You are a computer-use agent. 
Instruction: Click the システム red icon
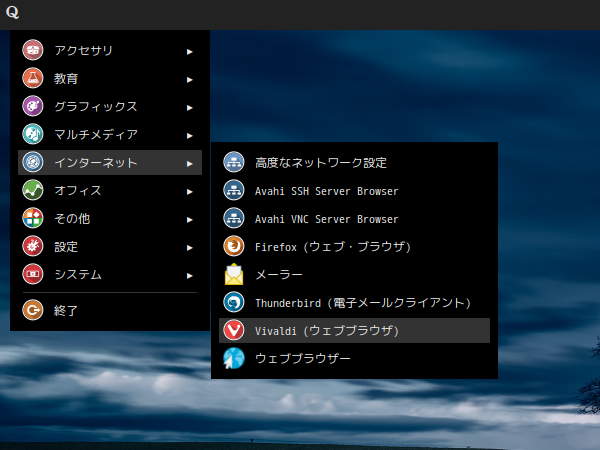point(33,274)
